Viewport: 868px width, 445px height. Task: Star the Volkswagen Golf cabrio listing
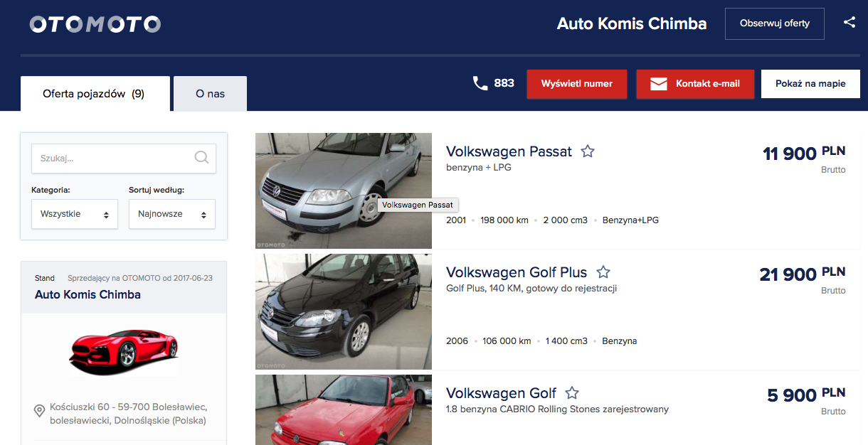(x=572, y=393)
